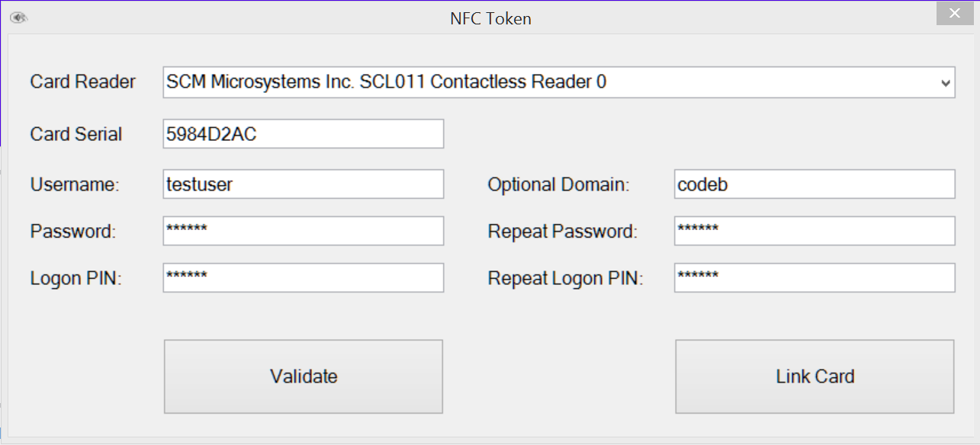The height and width of the screenshot is (445, 980).
Task: Select the Logon PIN input box
Action: [x=303, y=277]
